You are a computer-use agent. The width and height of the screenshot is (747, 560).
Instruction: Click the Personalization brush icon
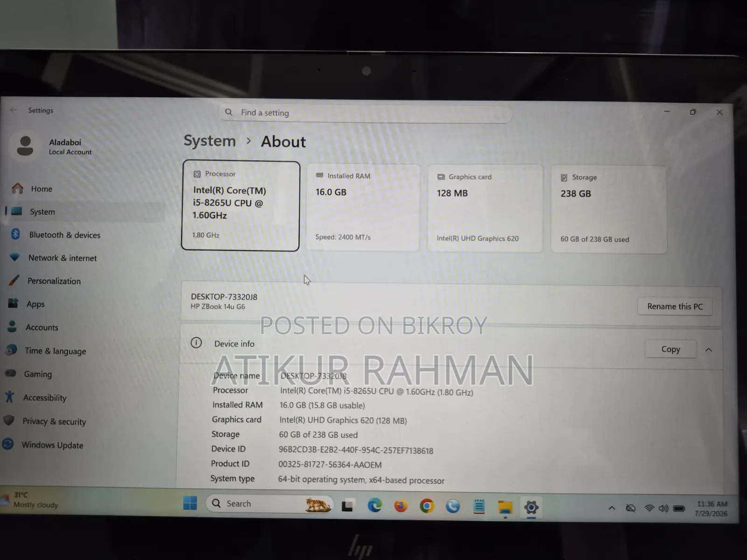click(x=14, y=280)
